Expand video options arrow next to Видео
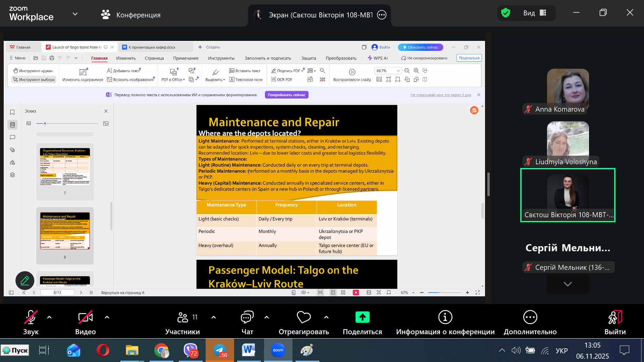 (x=107, y=317)
